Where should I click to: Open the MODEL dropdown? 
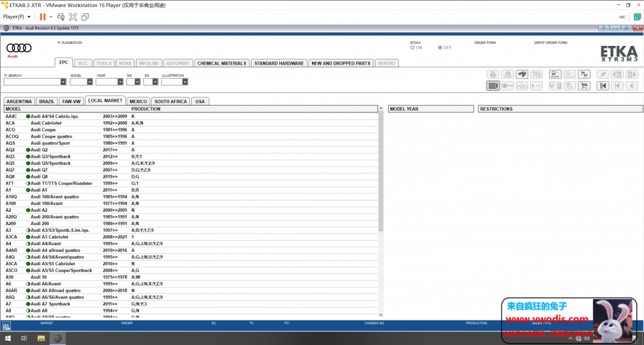(x=89, y=82)
